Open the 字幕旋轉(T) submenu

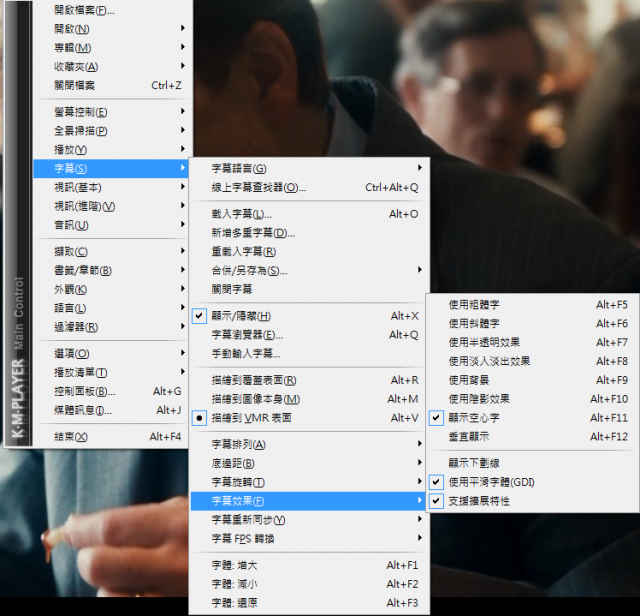309,482
